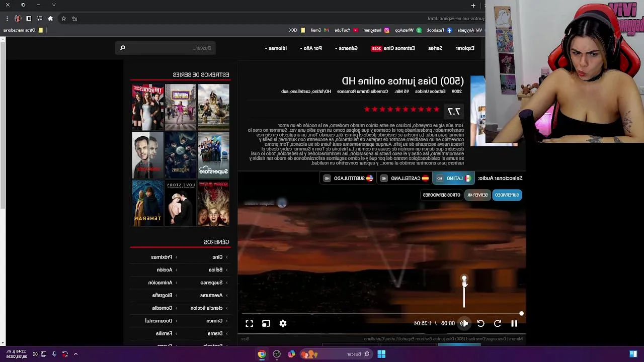Pause the video player

pos(514,323)
